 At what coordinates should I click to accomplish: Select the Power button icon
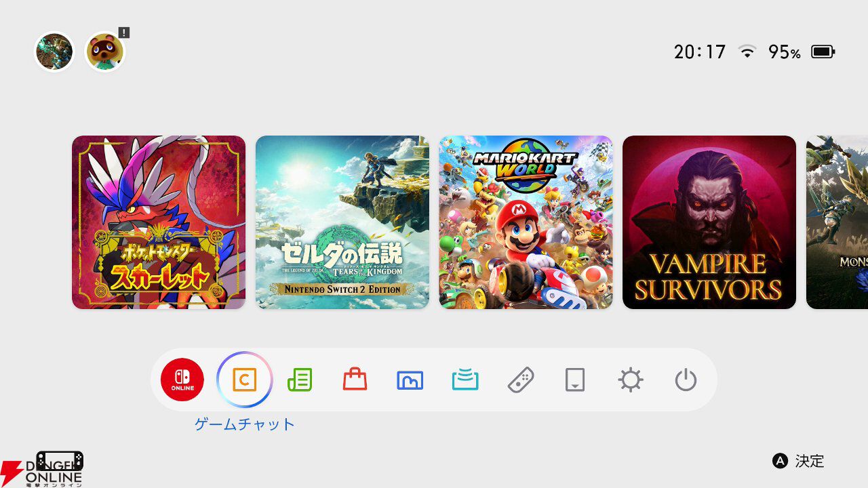(686, 380)
